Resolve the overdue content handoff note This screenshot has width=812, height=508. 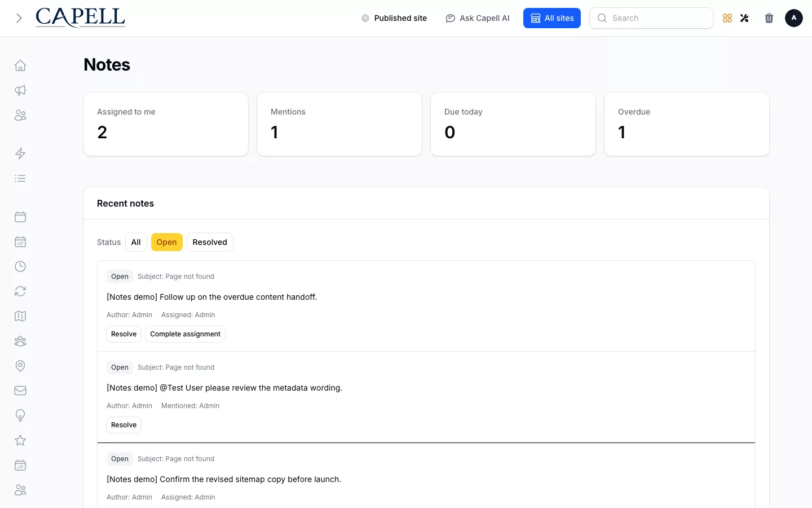(x=124, y=334)
